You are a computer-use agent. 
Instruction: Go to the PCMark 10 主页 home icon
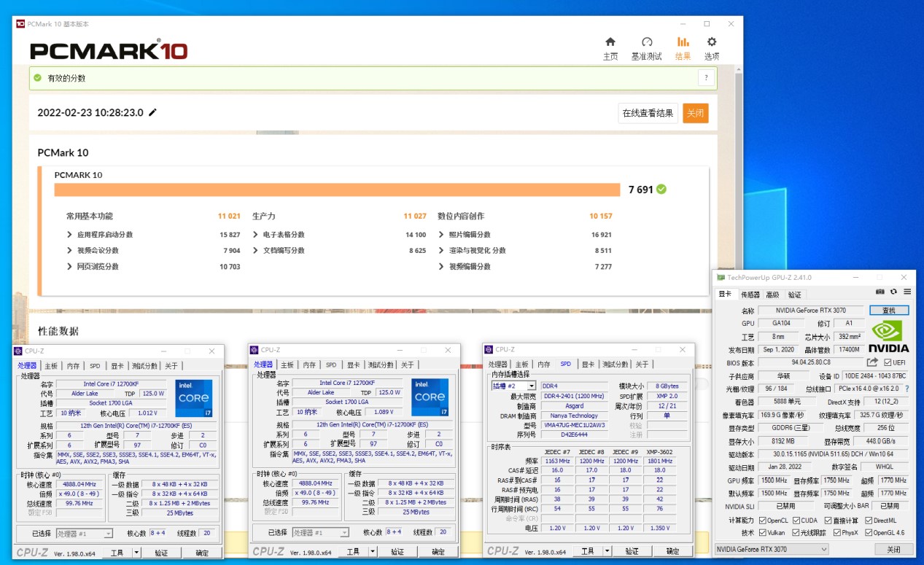(610, 42)
